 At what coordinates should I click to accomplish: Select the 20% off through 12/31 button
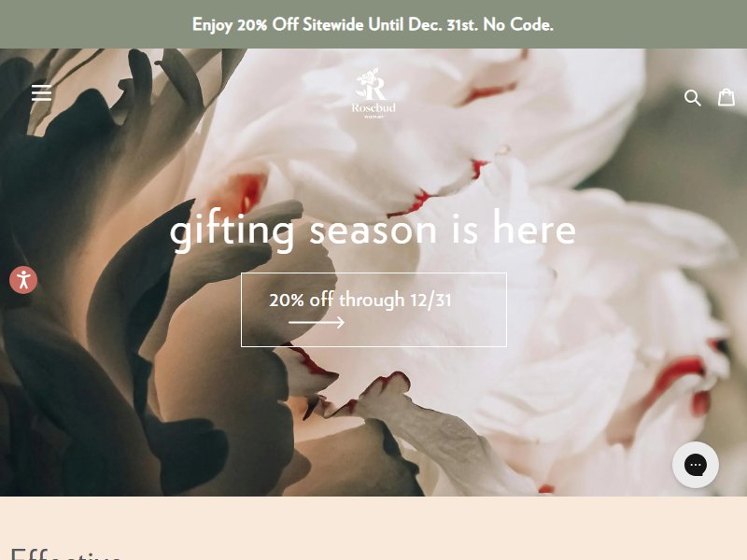[x=374, y=310]
